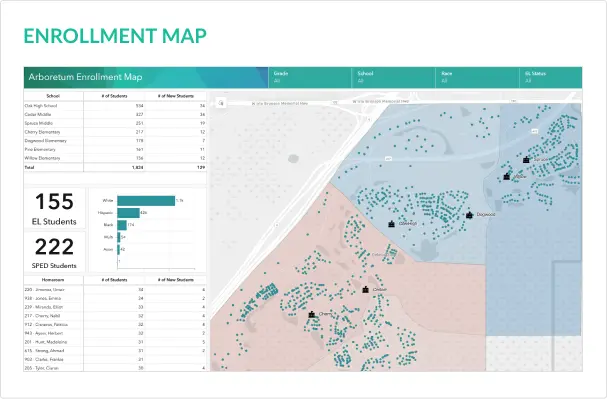Select the Cherry Elementary row
Screen dimensions: 607x399
click(115, 132)
